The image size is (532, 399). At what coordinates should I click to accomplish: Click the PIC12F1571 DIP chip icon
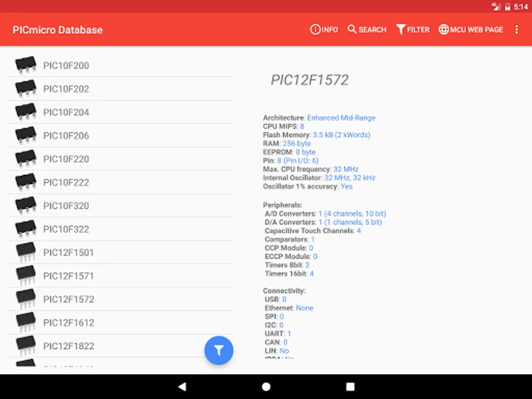(26, 276)
